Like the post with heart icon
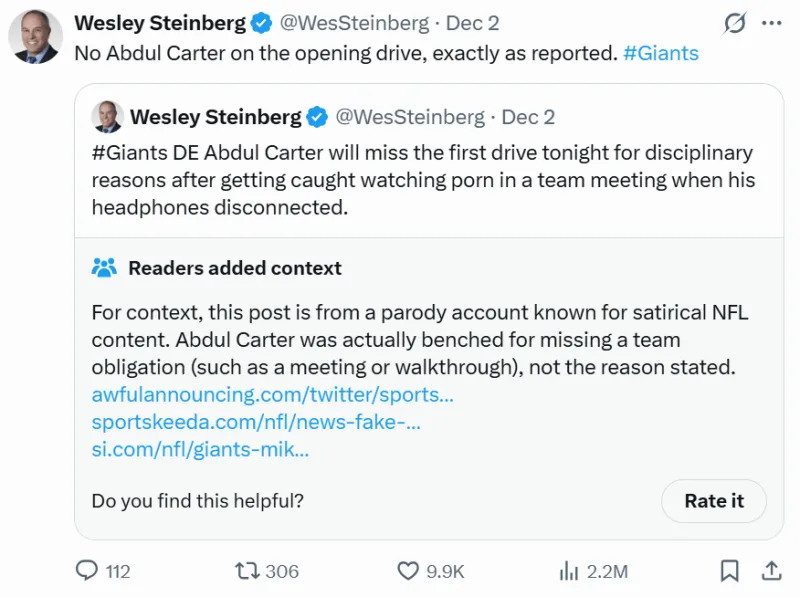This screenshot has height=597, width=800. point(408,571)
